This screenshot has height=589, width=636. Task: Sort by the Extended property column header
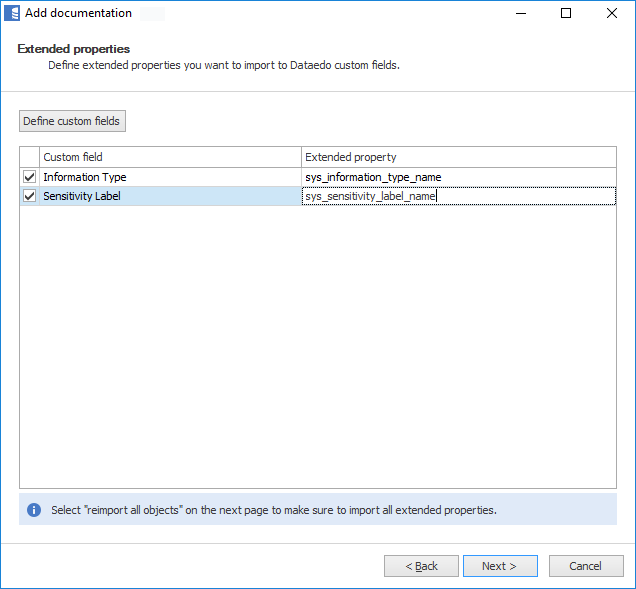458,157
